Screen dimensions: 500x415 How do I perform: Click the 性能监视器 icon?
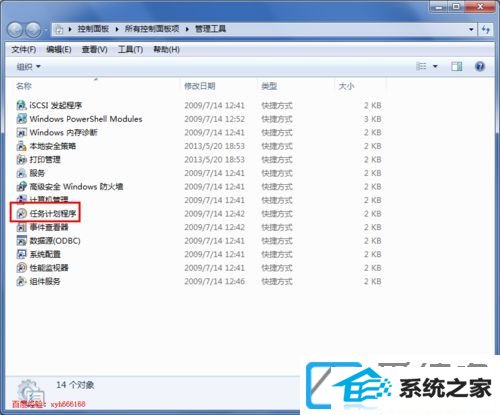[21, 268]
